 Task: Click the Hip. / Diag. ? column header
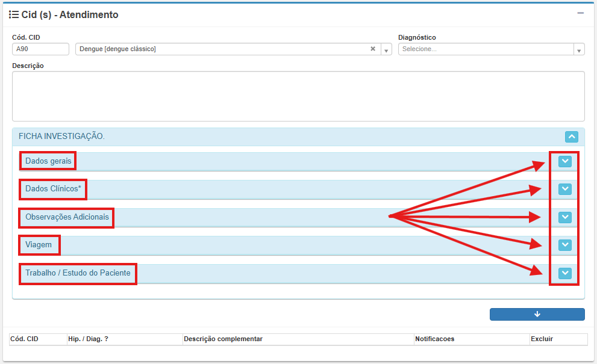click(x=89, y=339)
